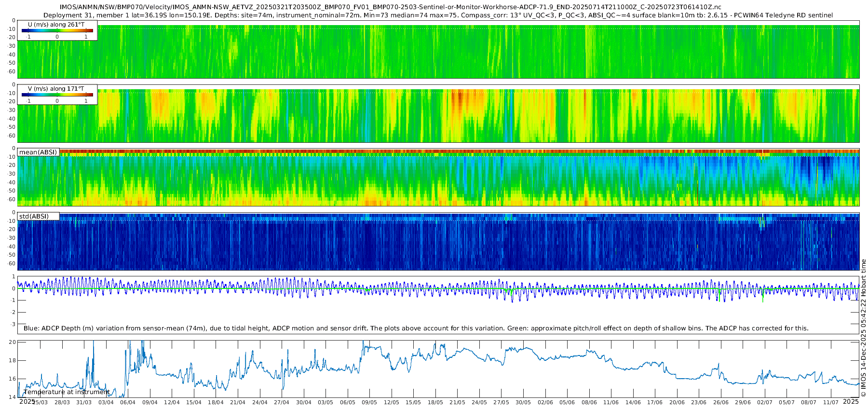The height and width of the screenshot is (410, 868).
Task: Click the V velocity colorbar legend
Action: (57, 95)
